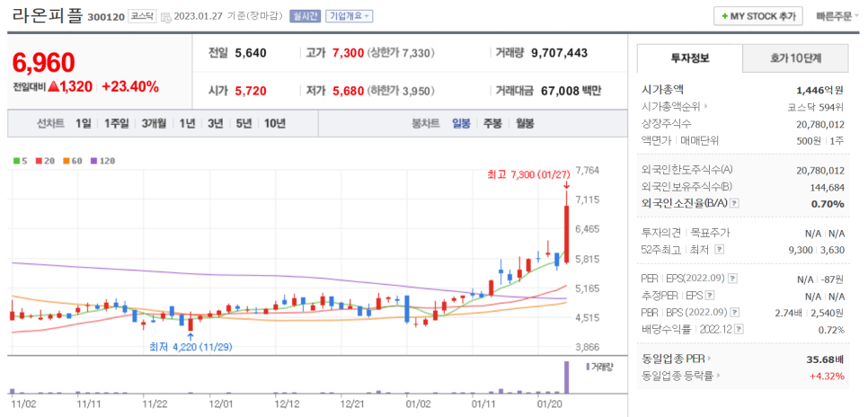This screenshot has width=868, height=417.
Task: Click the date icon beside 2023.01.27
Action: (x=165, y=18)
